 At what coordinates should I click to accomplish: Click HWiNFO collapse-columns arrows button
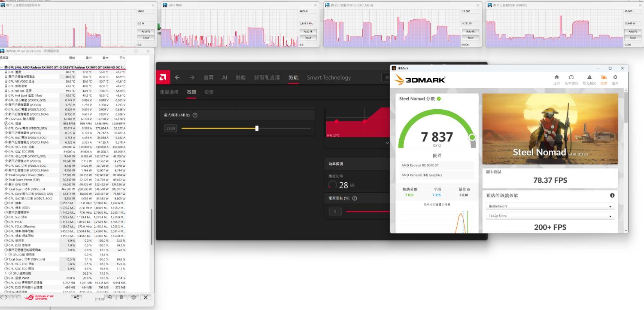click(15, 297)
